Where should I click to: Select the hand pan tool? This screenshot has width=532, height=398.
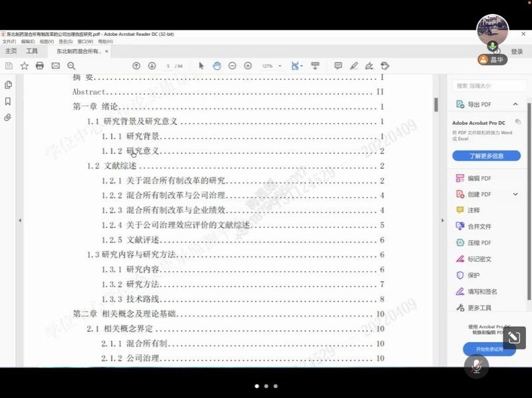click(217, 66)
